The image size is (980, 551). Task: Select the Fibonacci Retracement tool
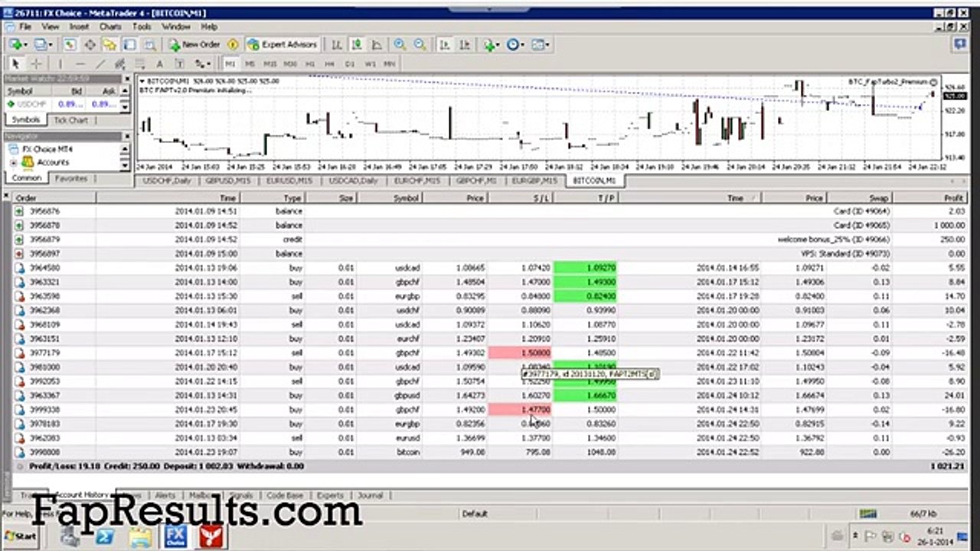pos(140,64)
